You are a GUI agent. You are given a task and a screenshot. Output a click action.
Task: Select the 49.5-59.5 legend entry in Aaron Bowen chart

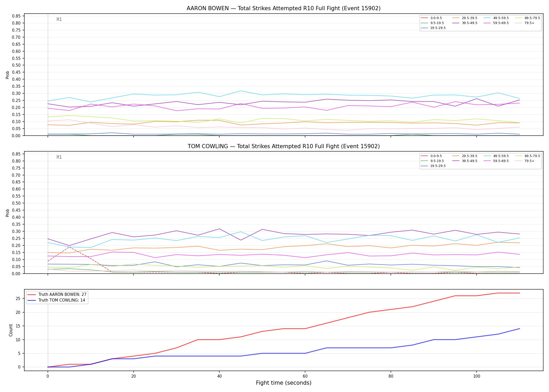pos(496,18)
